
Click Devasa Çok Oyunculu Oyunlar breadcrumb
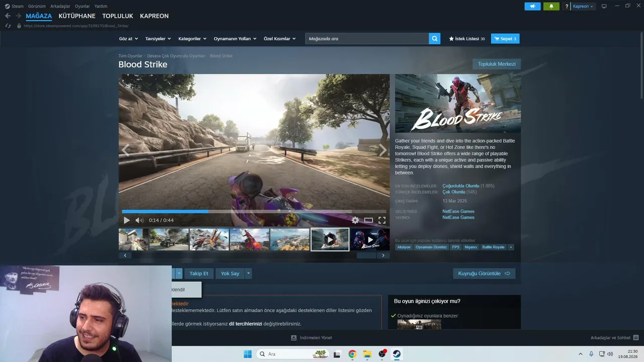tap(176, 56)
